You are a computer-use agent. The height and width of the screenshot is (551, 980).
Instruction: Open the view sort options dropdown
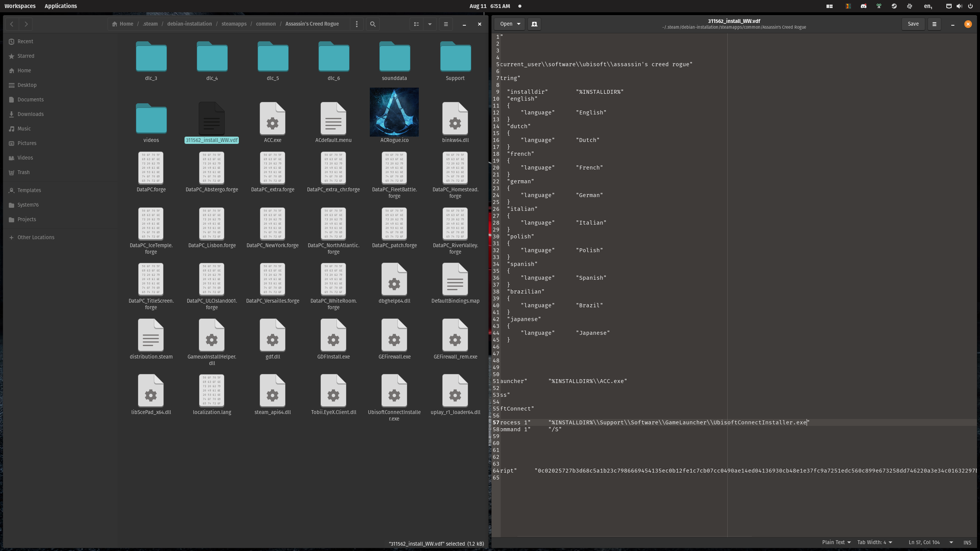point(430,24)
